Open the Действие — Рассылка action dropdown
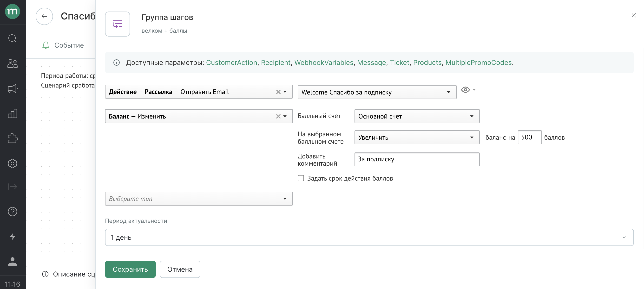 pyautogui.click(x=199, y=92)
